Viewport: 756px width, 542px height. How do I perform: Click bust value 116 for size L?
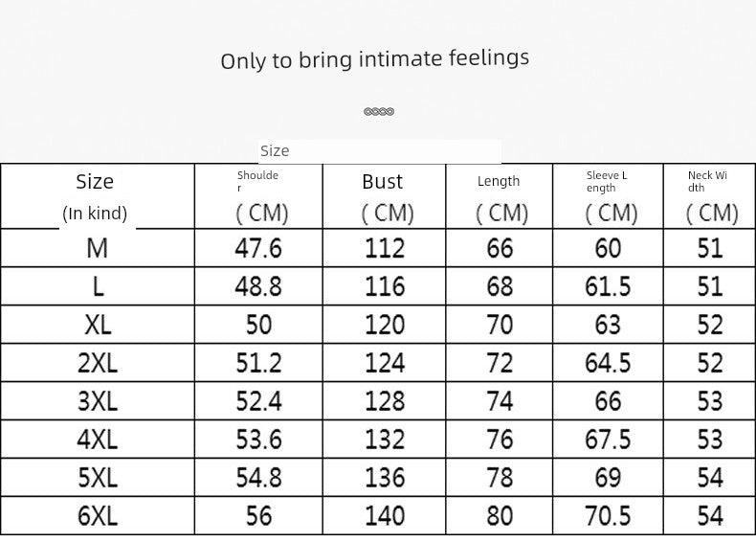point(385,286)
